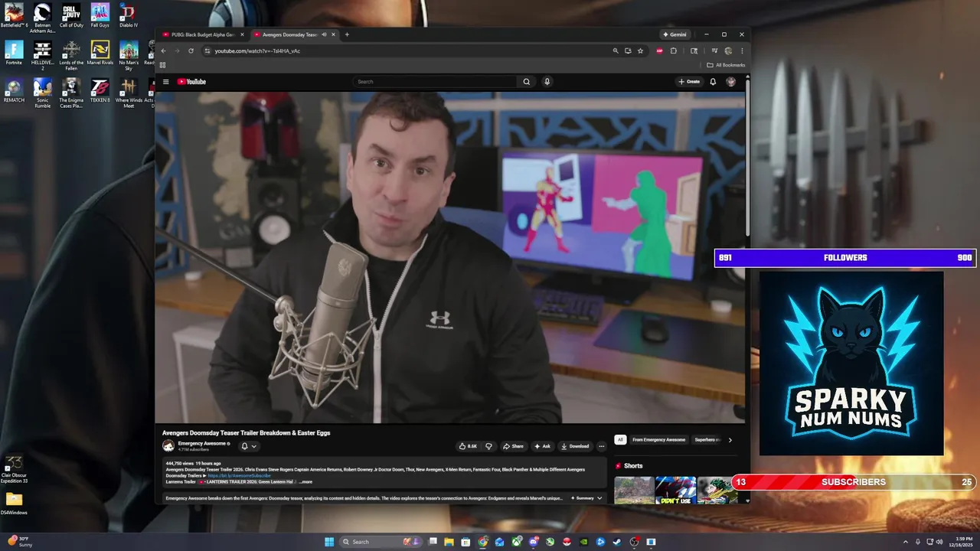980x551 pixels.
Task: Launch Fortnite desktop shortcut
Action: [14, 54]
